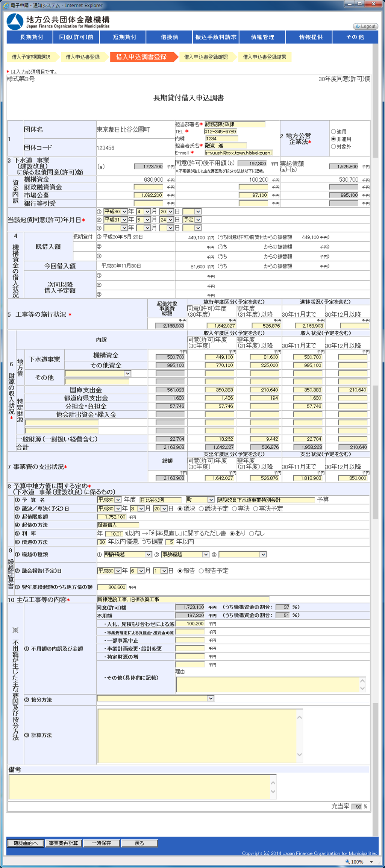Click the 入札、見積もり合わせによる減 amount field
This screenshot has width=385, height=868.
click(190, 624)
